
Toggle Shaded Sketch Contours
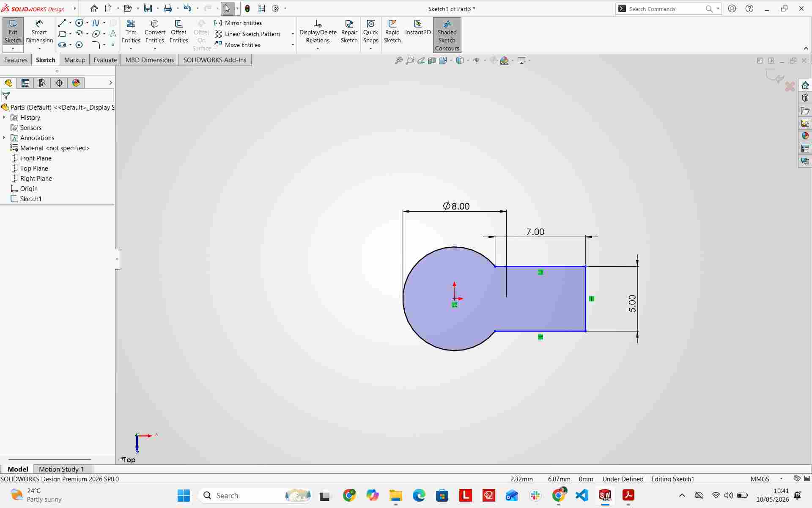[x=447, y=35]
